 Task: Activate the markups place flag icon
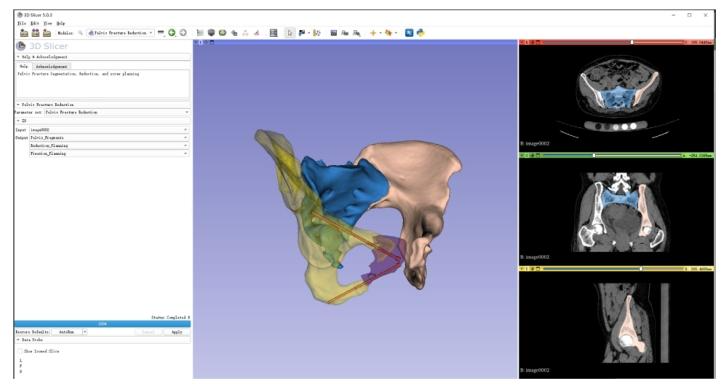click(302, 33)
